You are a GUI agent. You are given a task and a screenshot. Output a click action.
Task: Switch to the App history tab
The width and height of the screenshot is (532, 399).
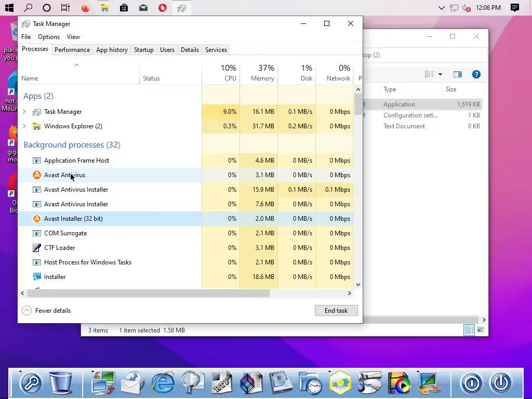(x=112, y=50)
